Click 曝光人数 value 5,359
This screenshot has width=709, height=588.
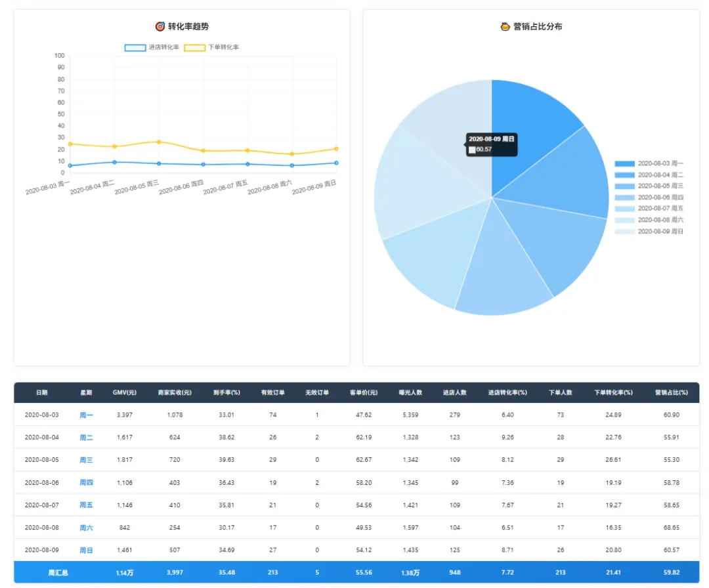(410, 415)
